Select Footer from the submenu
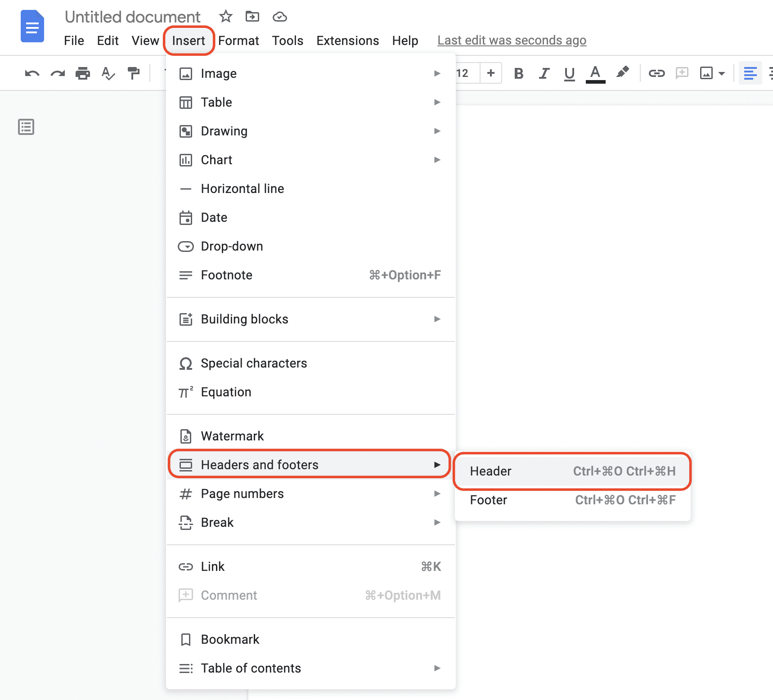The height and width of the screenshot is (700, 773). pos(488,500)
